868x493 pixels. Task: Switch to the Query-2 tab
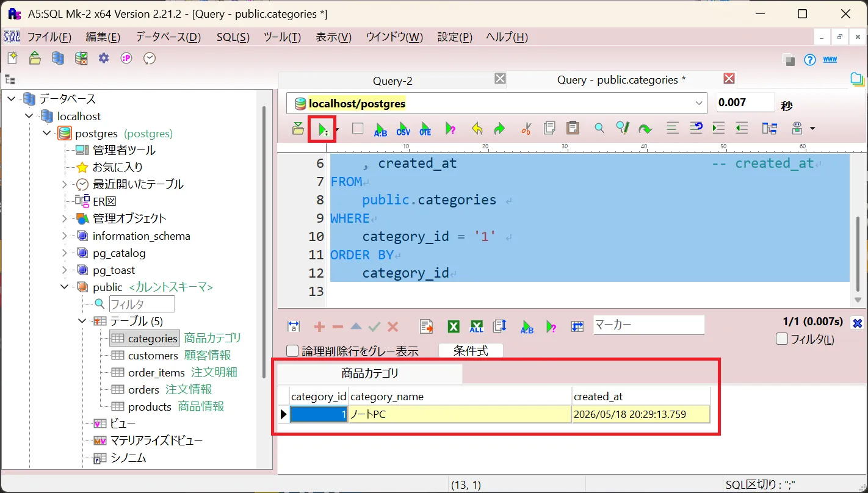(393, 81)
